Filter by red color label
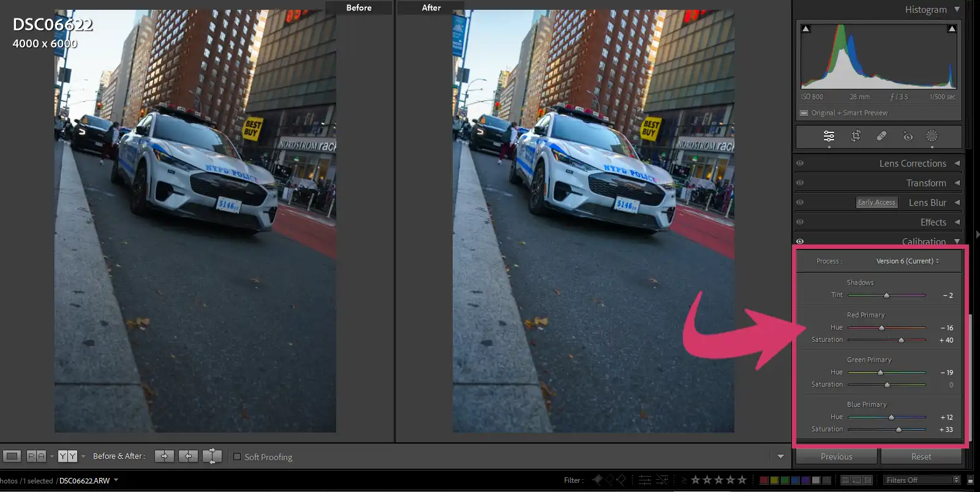The height and width of the screenshot is (492, 980). pyautogui.click(x=764, y=480)
